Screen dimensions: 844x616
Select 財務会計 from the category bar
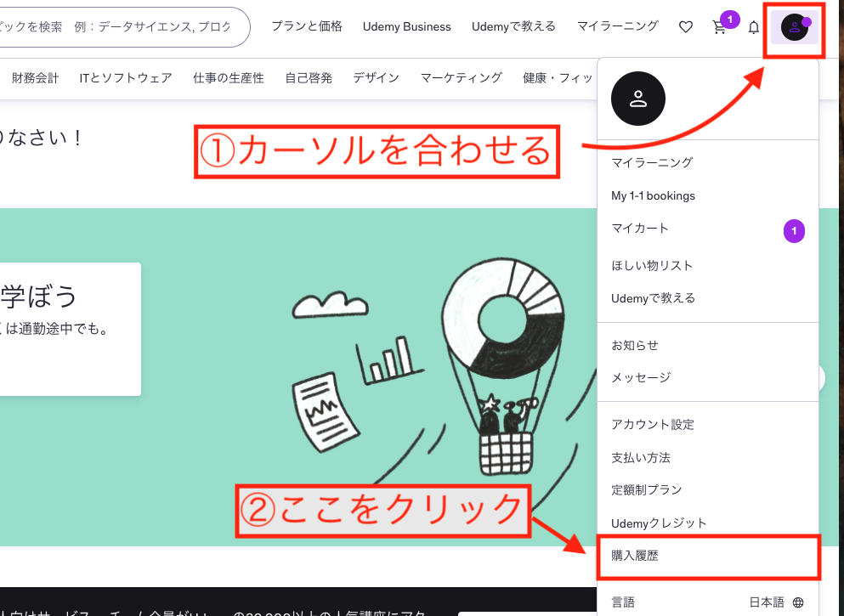coord(35,76)
